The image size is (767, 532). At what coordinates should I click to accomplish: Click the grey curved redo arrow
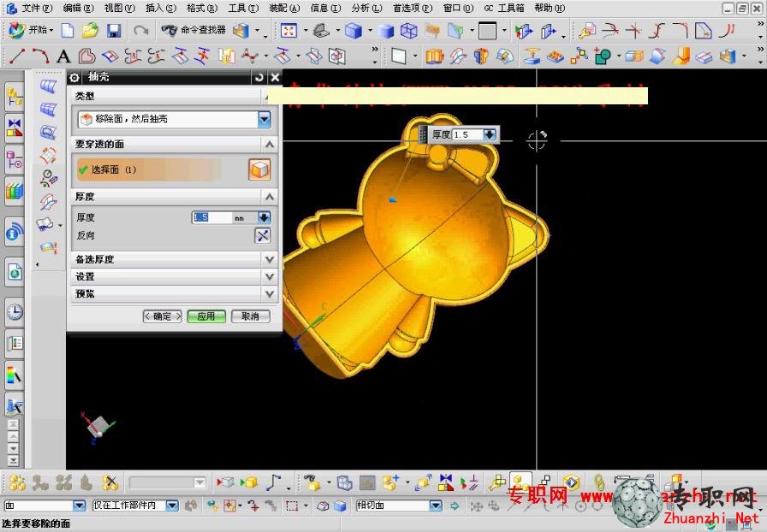pos(141,32)
